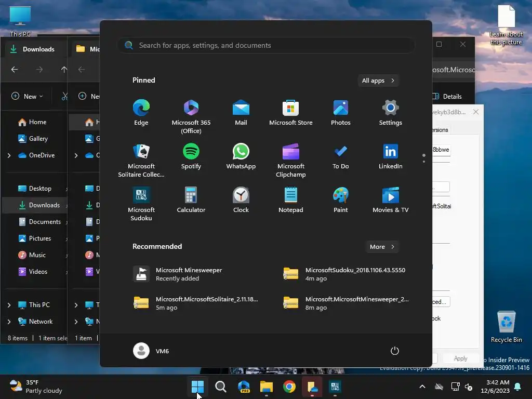Expand Network in second Explorer window
532x399 pixels.
coord(76,322)
